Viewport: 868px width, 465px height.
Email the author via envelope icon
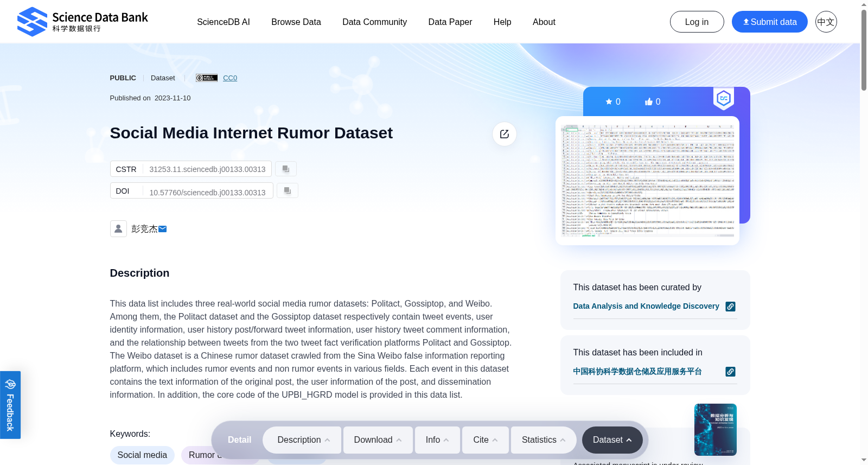pos(163,229)
